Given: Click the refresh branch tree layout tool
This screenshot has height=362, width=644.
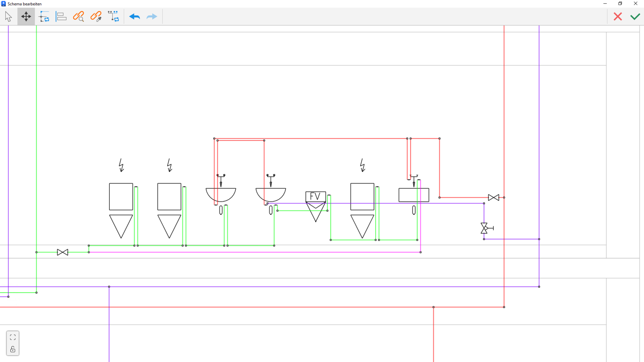Looking at the screenshot, I should 113,17.
